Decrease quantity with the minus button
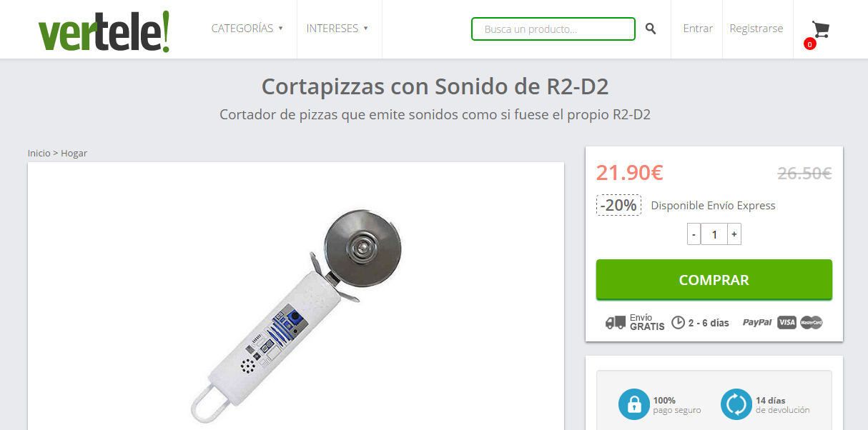 point(694,234)
